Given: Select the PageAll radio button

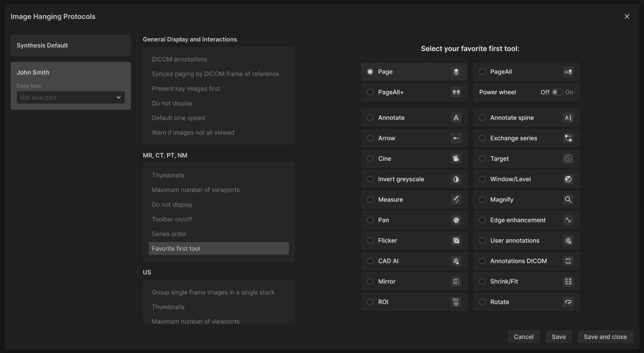Looking at the screenshot, I should click(482, 72).
